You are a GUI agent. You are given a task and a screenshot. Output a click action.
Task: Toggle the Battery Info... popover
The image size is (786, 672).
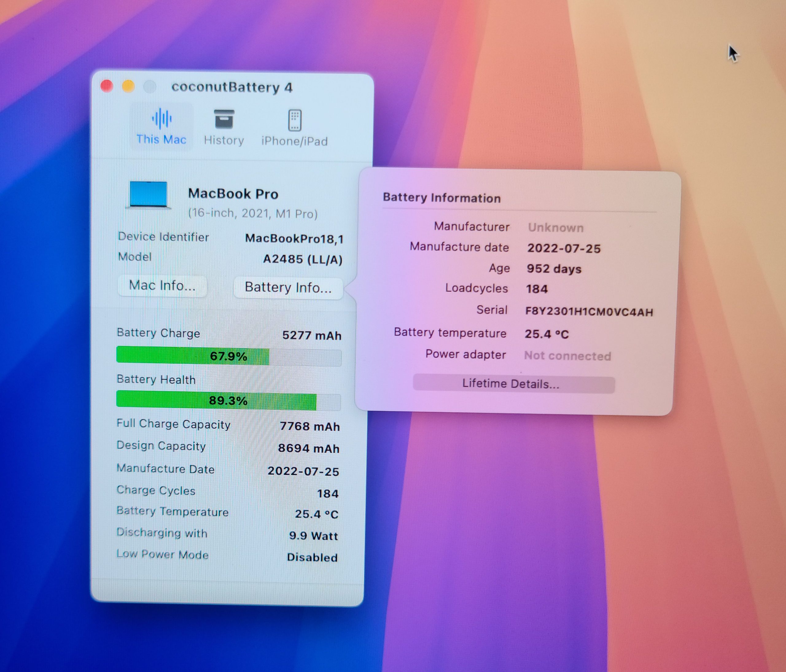288,287
